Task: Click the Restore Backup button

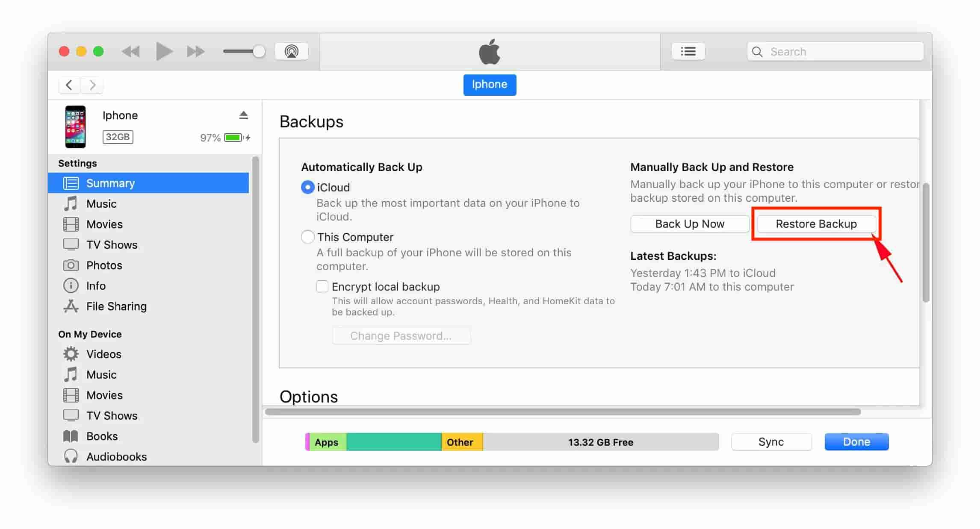Action: [816, 223]
